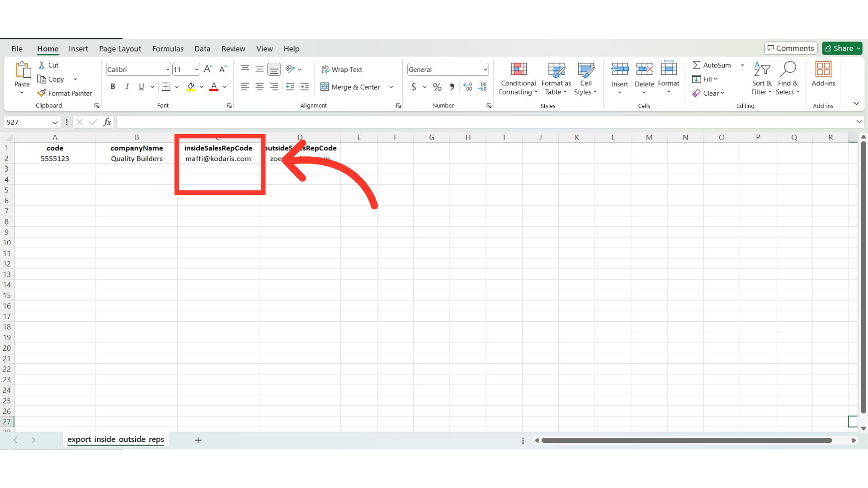Open the Page Layout tab
Viewport: 868px width, 488px height.
[120, 49]
